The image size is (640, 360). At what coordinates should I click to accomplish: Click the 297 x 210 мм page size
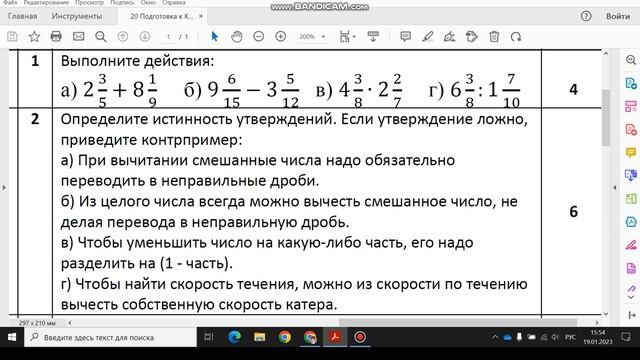click(x=37, y=323)
